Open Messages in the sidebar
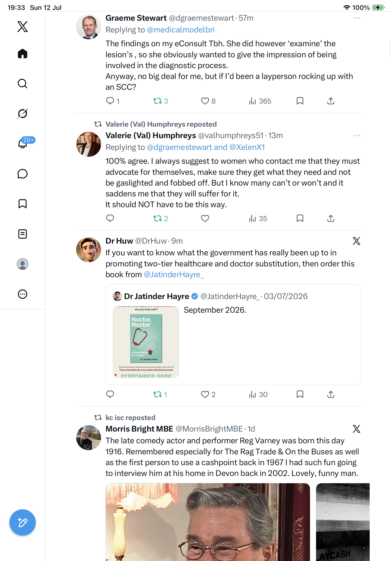 [x=23, y=174]
